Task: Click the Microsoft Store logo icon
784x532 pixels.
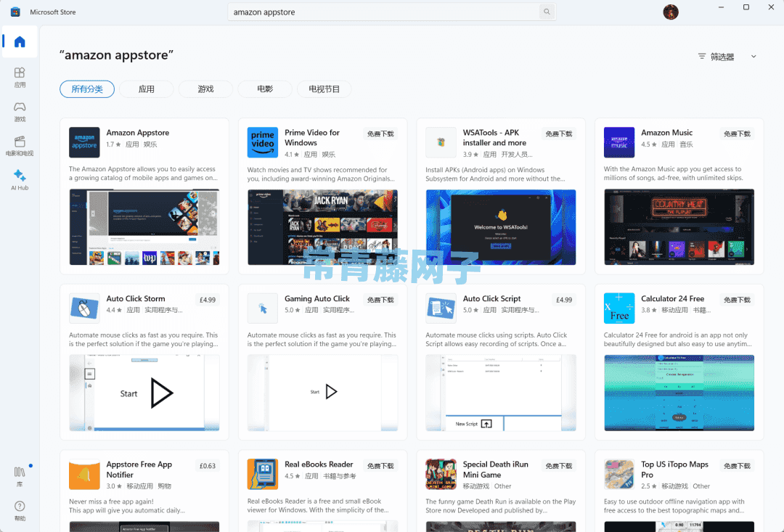Action: pos(15,12)
